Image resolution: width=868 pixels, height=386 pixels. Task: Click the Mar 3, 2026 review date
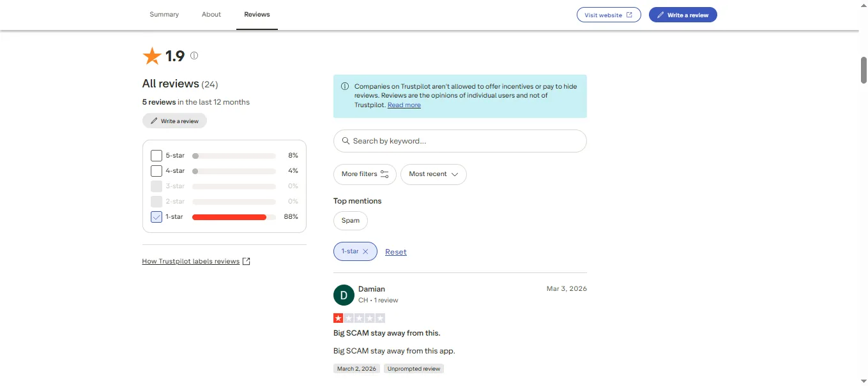[x=567, y=289]
